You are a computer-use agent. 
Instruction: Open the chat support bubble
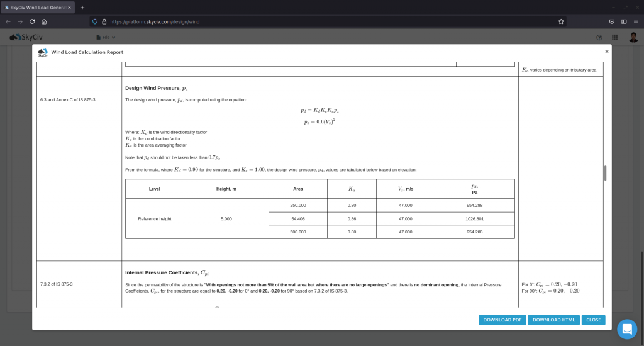click(627, 329)
